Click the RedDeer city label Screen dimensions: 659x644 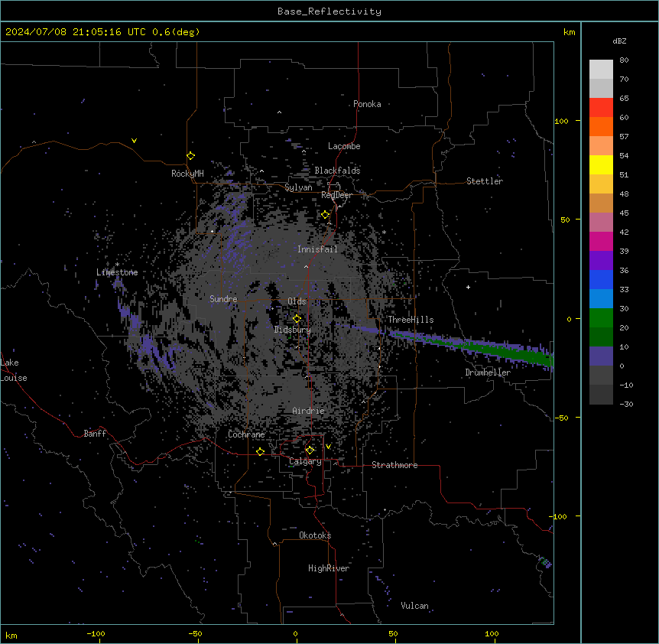(x=336, y=195)
